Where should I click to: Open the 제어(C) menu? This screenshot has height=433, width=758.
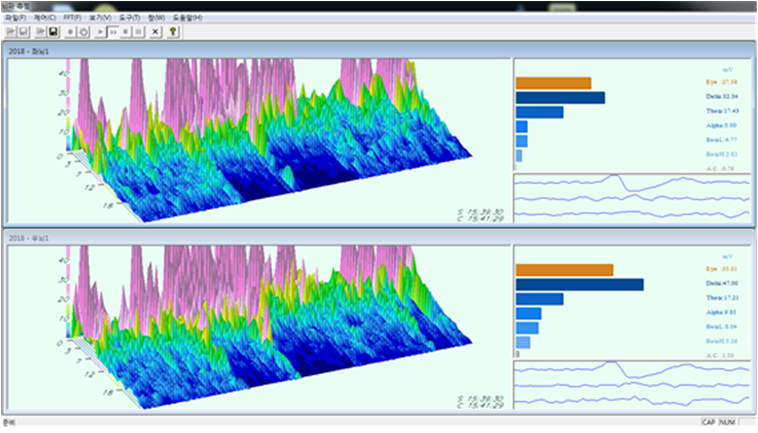pos(44,18)
